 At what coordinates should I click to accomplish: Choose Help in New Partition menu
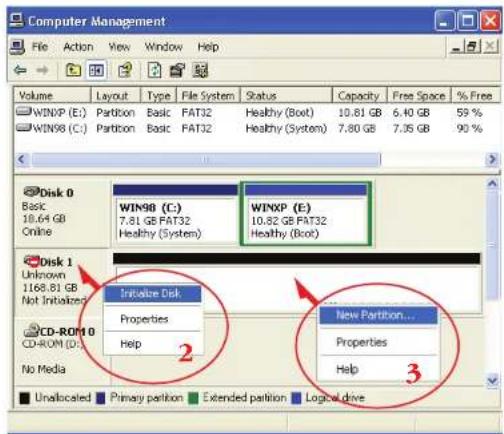(378, 369)
